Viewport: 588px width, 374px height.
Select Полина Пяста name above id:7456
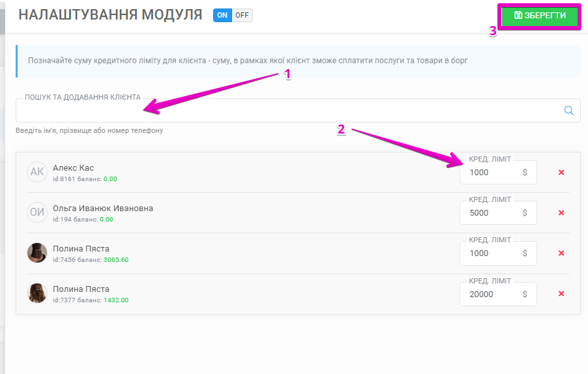pyautogui.click(x=81, y=249)
